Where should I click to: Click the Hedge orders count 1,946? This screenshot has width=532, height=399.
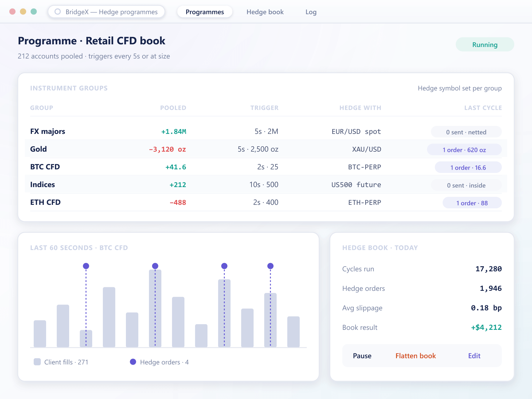(x=491, y=288)
